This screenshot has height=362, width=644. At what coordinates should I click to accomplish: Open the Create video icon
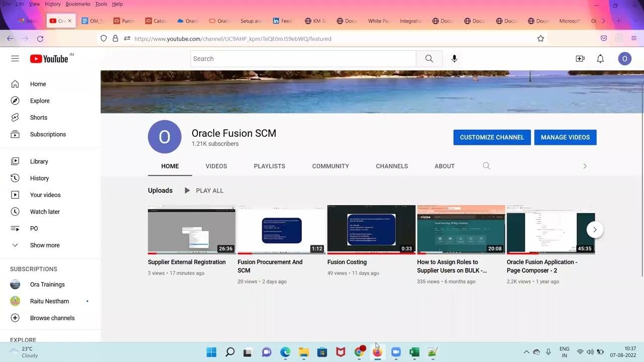pos(580,59)
